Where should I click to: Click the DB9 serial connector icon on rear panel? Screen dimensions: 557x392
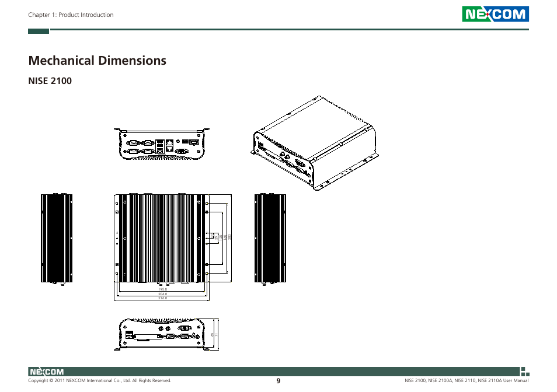pyautogui.click(x=133, y=142)
